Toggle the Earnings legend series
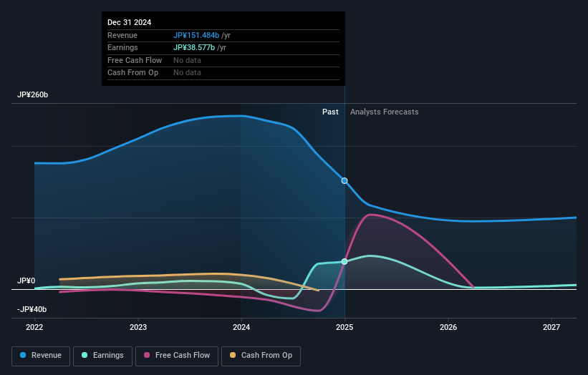This screenshot has height=375, width=588. point(102,356)
